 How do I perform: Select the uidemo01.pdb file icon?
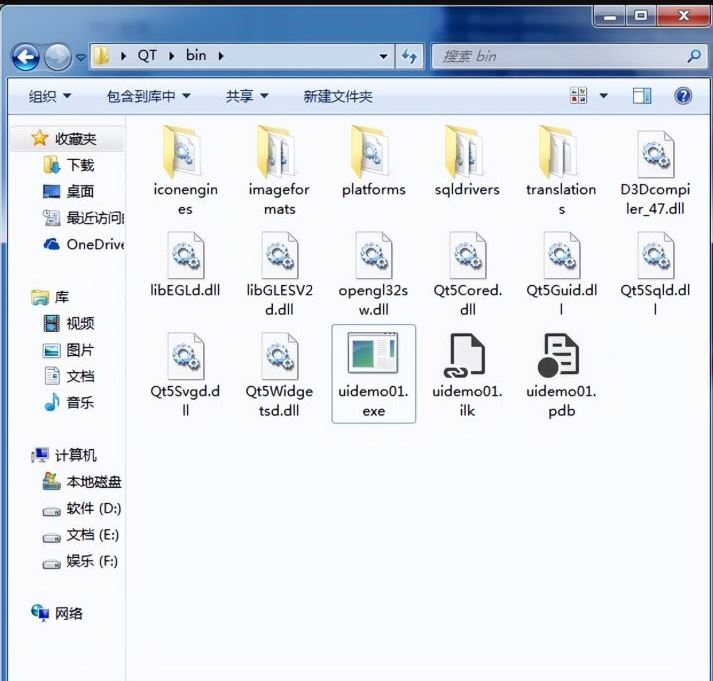click(x=560, y=356)
